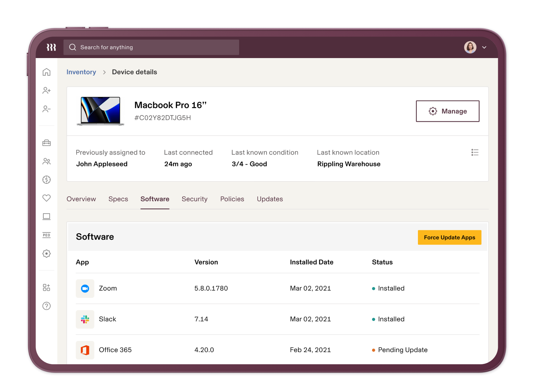This screenshot has height=392, width=536.
Task: Click the Device details breadcrumb text
Action: coord(134,72)
